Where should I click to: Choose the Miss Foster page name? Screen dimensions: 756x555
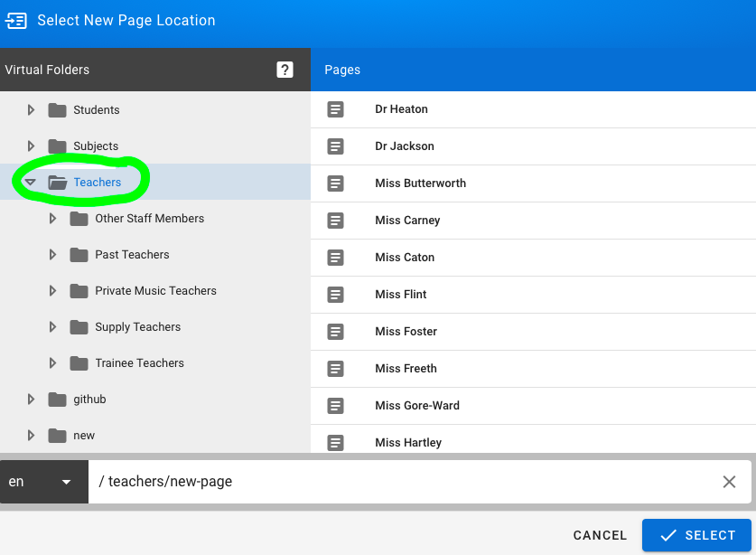pyautogui.click(x=406, y=332)
